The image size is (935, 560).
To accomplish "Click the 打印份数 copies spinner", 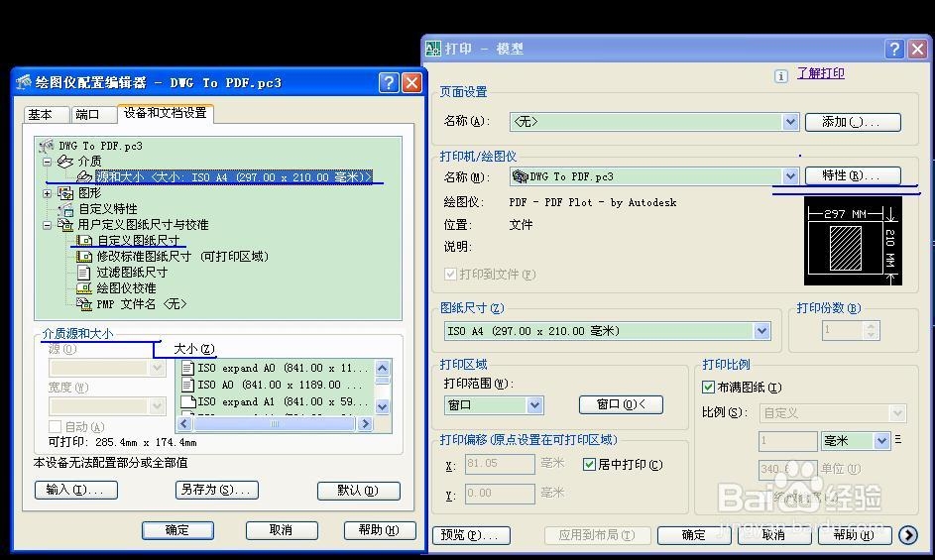I will (x=871, y=330).
